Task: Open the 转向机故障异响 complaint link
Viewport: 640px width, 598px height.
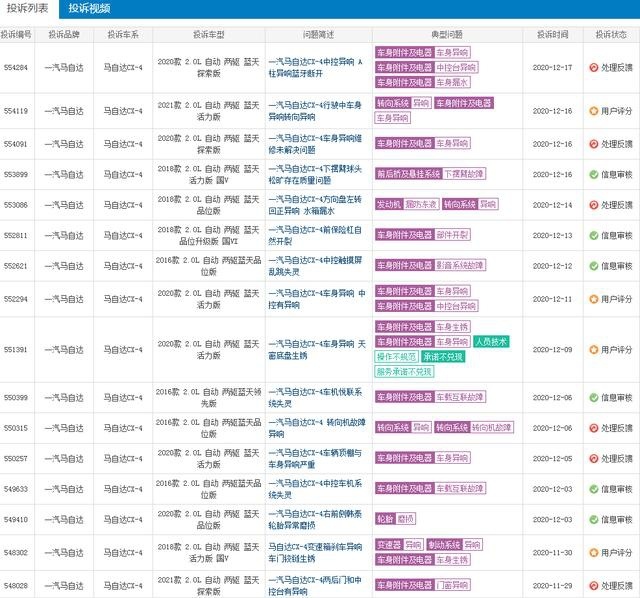Action: [x=317, y=428]
